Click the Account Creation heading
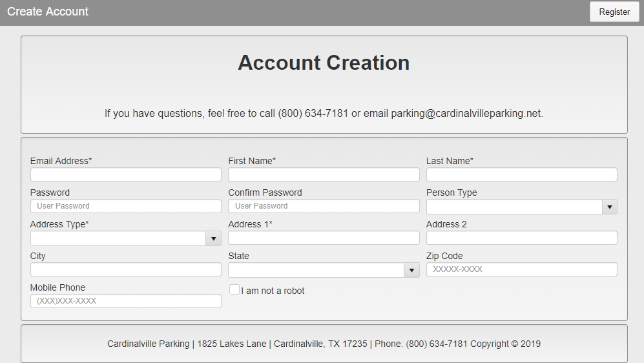This screenshot has height=363, width=644. click(324, 63)
